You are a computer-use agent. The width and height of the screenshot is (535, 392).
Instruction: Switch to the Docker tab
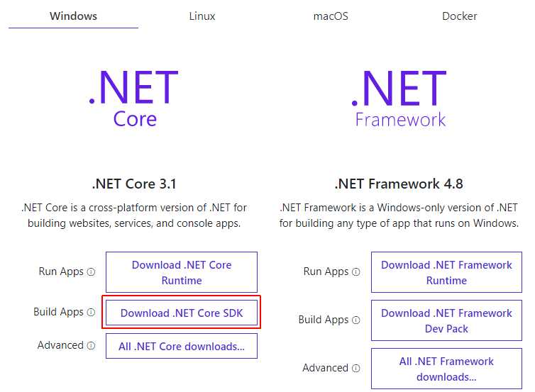tap(460, 16)
